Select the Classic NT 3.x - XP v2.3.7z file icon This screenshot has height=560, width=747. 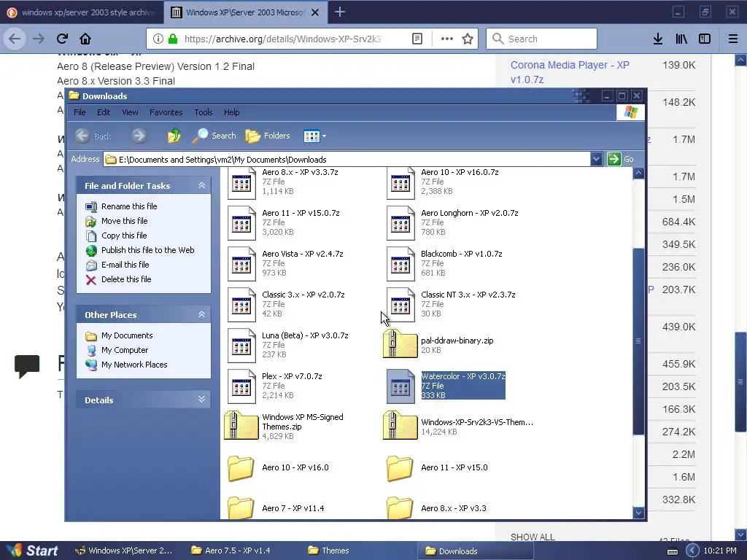click(400, 305)
